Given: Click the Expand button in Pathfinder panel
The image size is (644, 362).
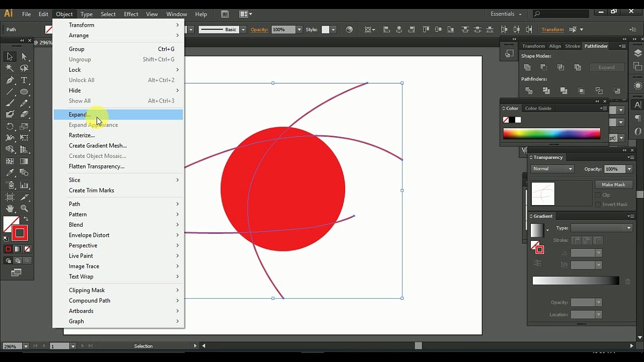Looking at the screenshot, I should [x=606, y=67].
